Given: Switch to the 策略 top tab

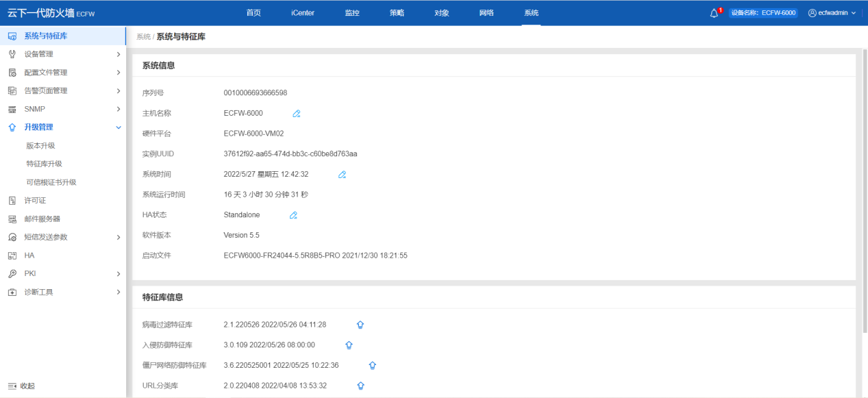Looking at the screenshot, I should point(397,13).
